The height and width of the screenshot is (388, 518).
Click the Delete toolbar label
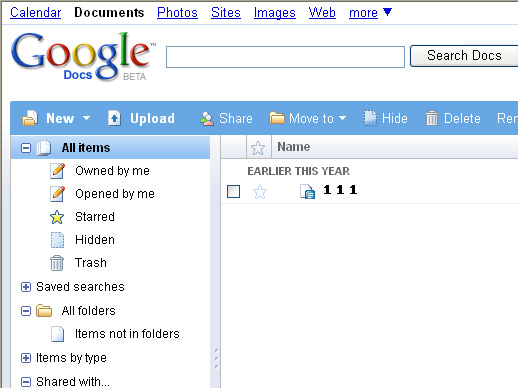coord(462,118)
